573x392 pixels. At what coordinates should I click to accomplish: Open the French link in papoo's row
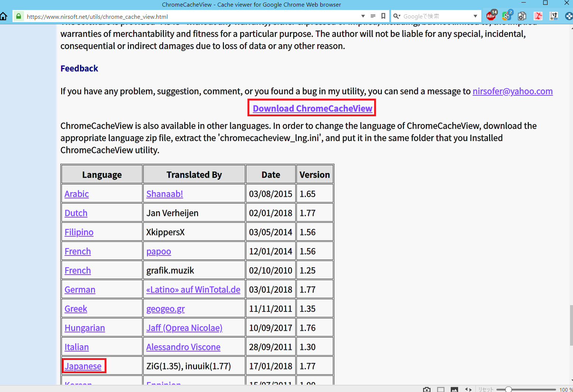pyautogui.click(x=78, y=251)
